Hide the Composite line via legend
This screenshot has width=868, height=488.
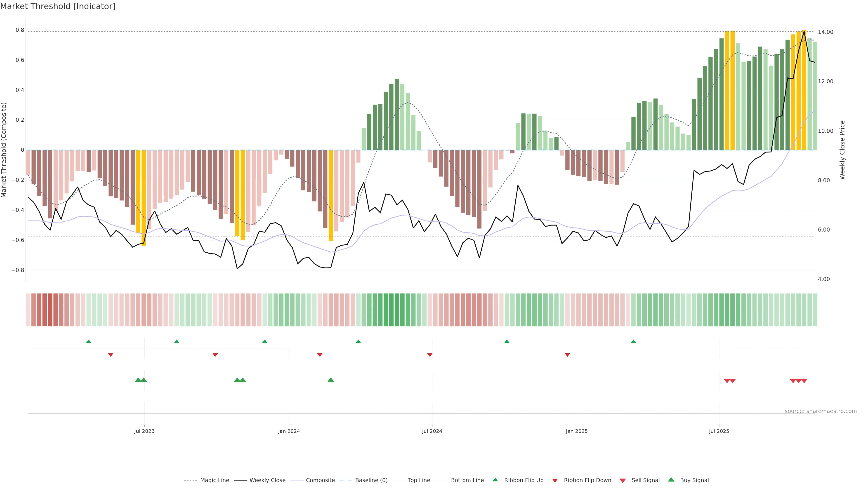320,480
